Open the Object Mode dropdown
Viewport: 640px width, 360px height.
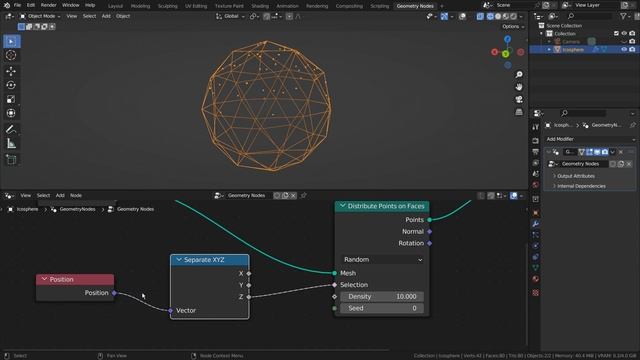coord(40,16)
